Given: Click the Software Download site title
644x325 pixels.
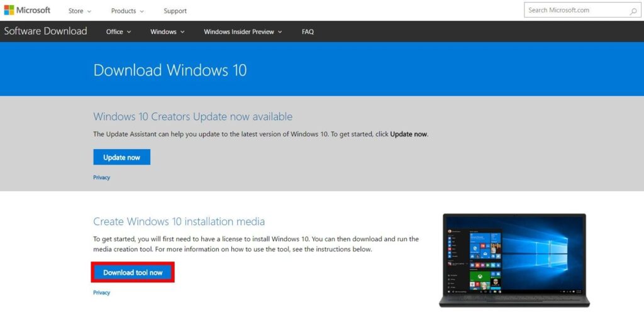Looking at the screenshot, I should (x=45, y=31).
